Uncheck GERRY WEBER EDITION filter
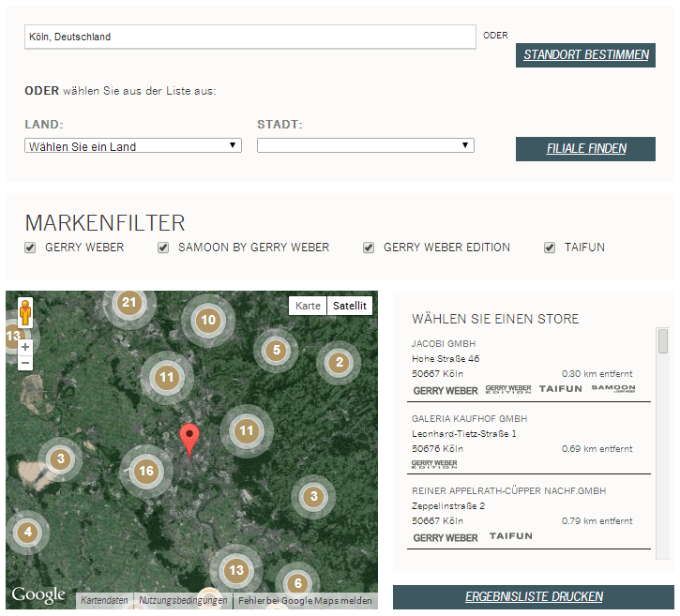Screen dimensions: 680x616 point(369,248)
